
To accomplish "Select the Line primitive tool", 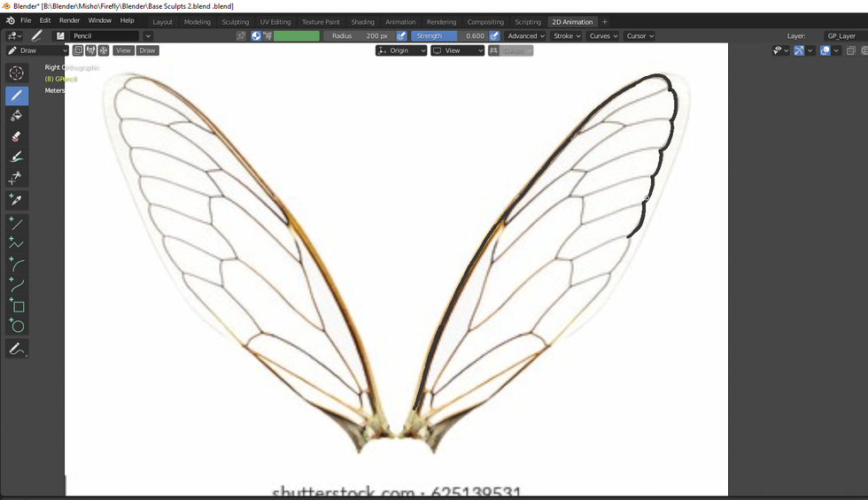I will [17, 223].
